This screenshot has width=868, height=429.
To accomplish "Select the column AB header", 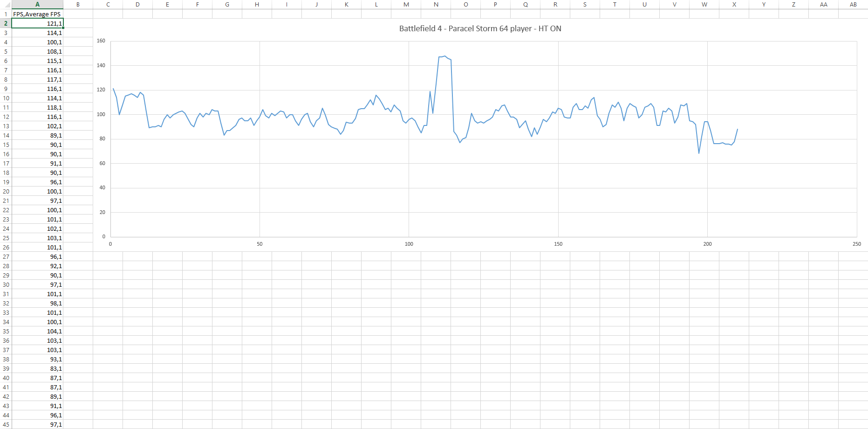I will point(853,4).
